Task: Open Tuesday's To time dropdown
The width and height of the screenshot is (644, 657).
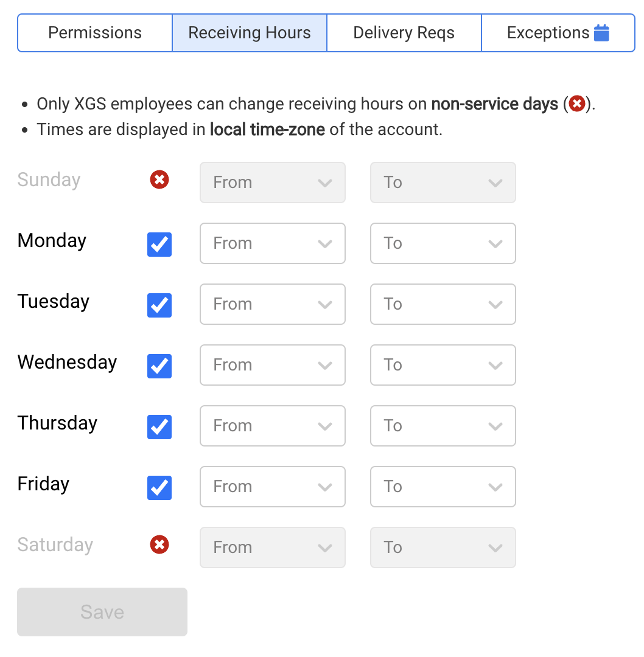Action: 443,304
